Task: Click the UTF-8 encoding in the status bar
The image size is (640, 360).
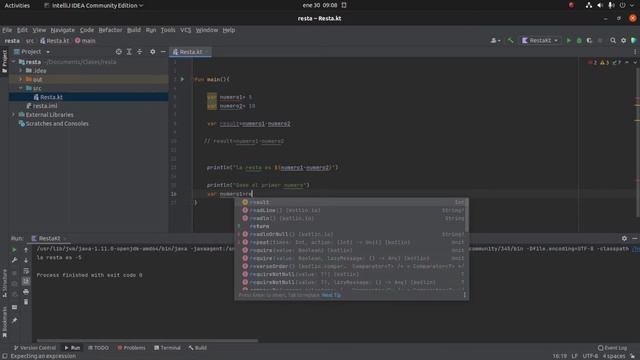Action: click(590, 356)
